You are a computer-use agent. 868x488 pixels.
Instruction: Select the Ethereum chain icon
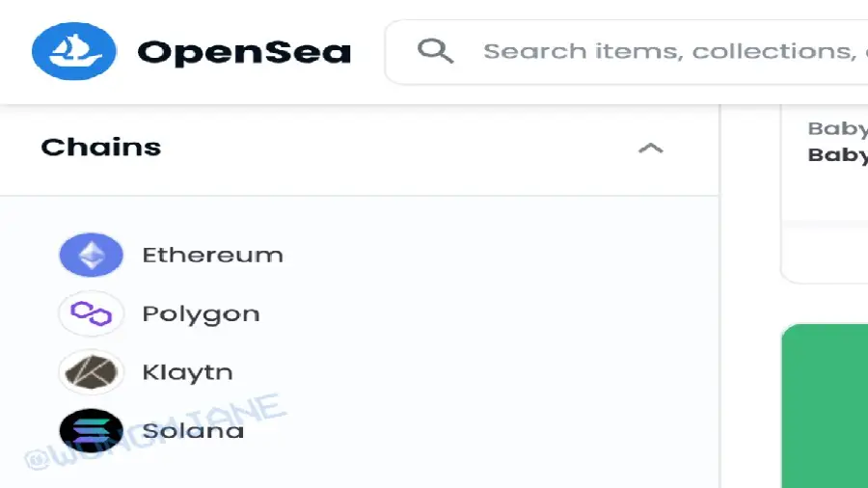click(92, 256)
